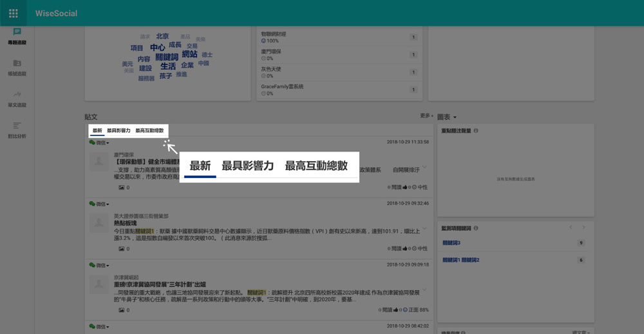The width and height of the screenshot is (644, 334).
Task: Click positive 正面 88% face icon
Action: (405, 309)
